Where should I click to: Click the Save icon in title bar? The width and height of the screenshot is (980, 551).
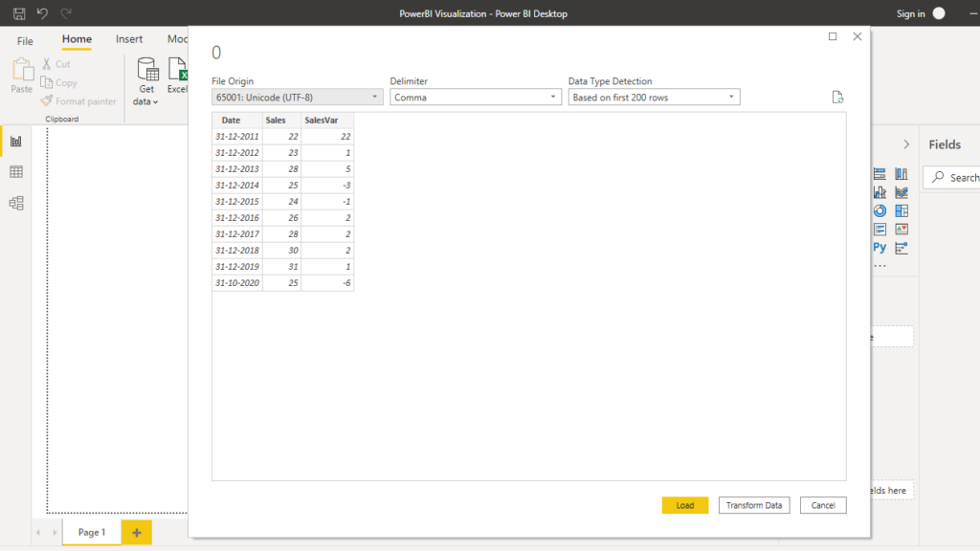coord(19,13)
